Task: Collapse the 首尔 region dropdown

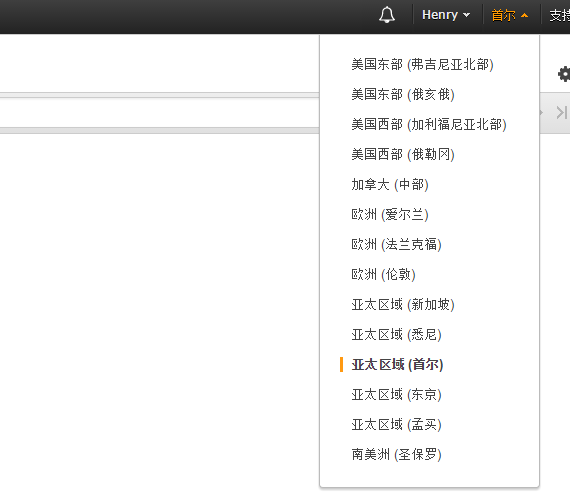Action: click(509, 15)
